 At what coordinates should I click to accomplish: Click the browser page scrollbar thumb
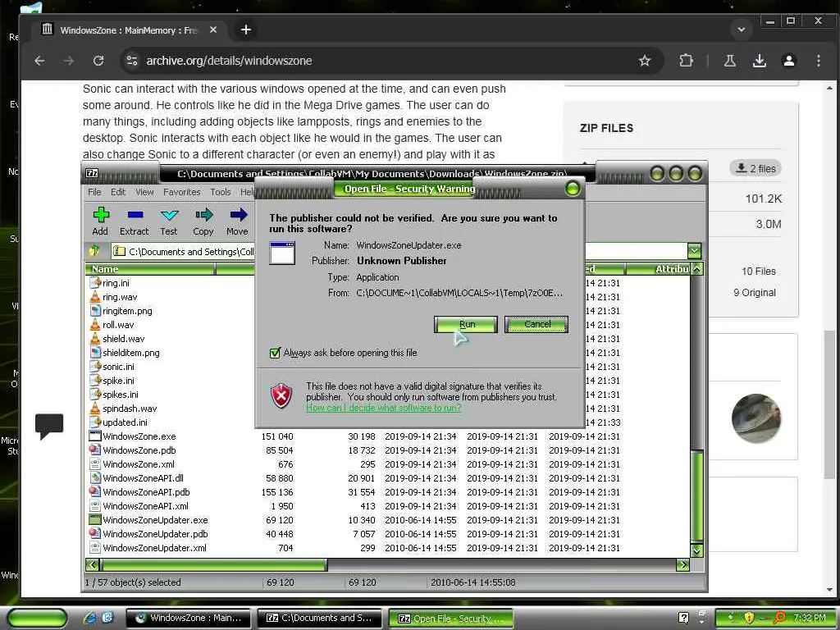pos(829,404)
